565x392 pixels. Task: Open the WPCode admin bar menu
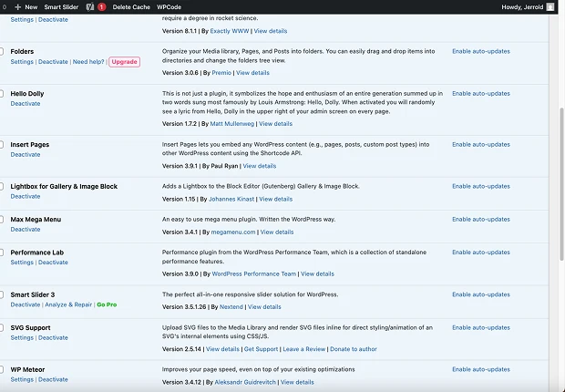[169, 7]
